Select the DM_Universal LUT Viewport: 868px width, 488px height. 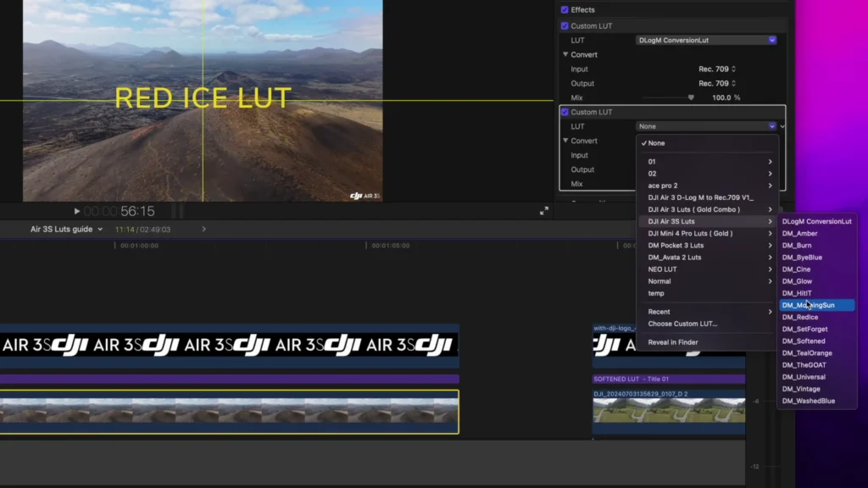(x=817, y=377)
